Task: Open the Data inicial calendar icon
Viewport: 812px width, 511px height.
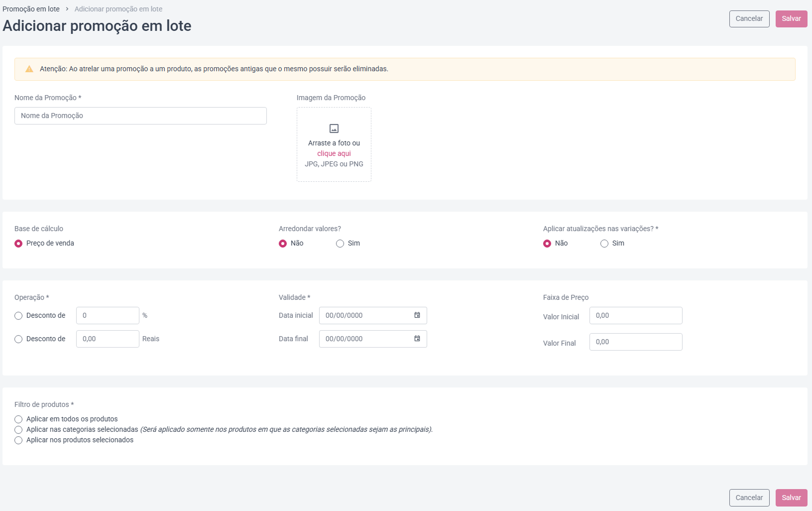Action: pyautogui.click(x=417, y=315)
